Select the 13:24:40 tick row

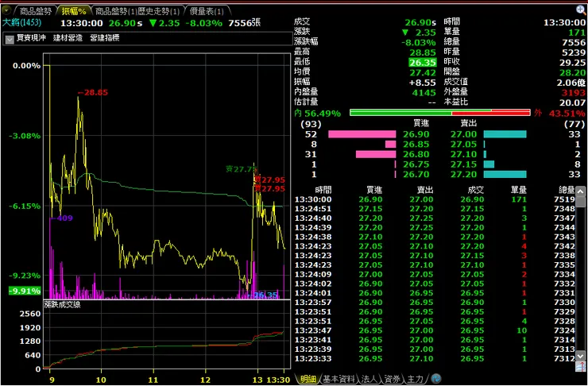click(x=435, y=218)
